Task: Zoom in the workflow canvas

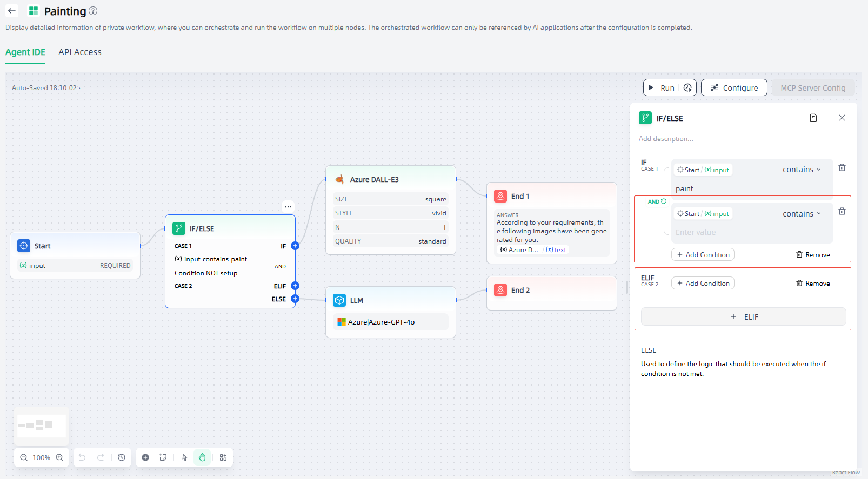Action: tap(59, 457)
